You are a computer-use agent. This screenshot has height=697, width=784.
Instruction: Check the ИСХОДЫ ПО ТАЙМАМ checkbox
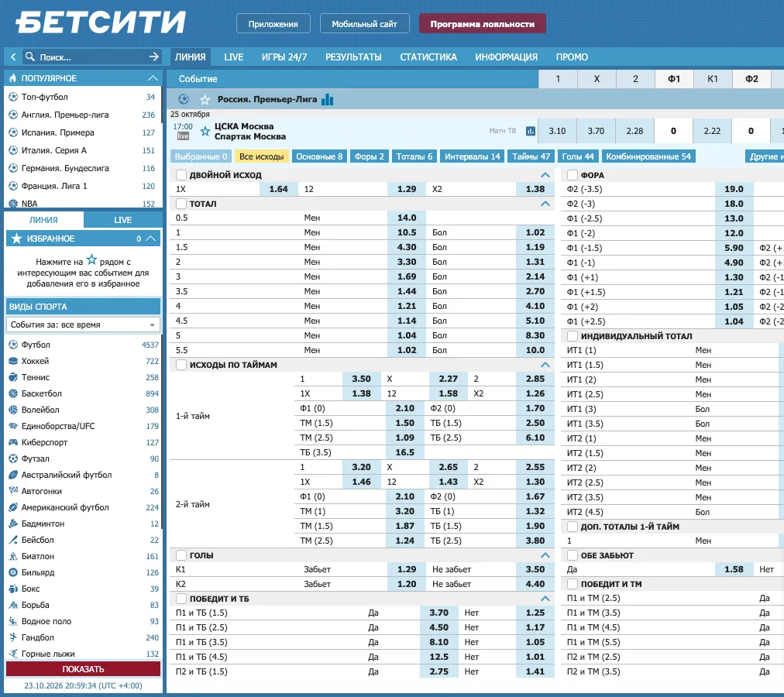coord(181,365)
